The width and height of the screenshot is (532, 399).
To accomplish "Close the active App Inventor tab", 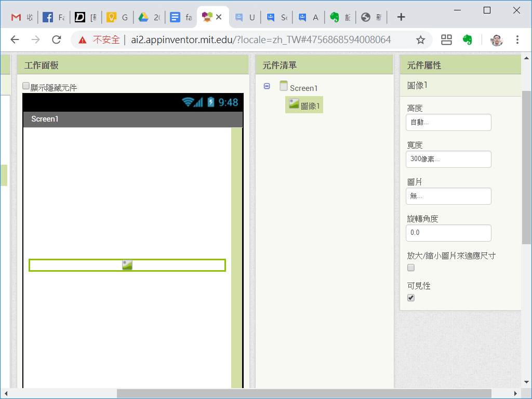I will (219, 17).
